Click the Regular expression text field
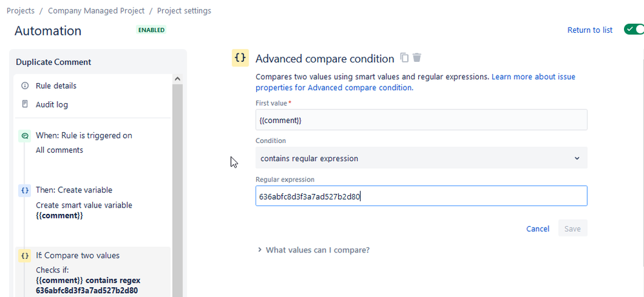This screenshot has height=297, width=644. tap(421, 196)
